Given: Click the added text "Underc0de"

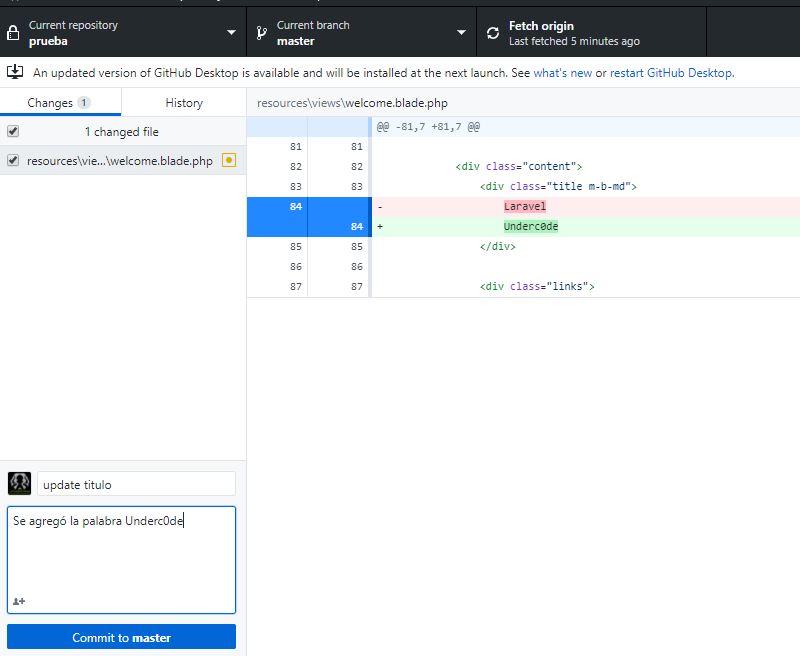Looking at the screenshot, I should 531,226.
